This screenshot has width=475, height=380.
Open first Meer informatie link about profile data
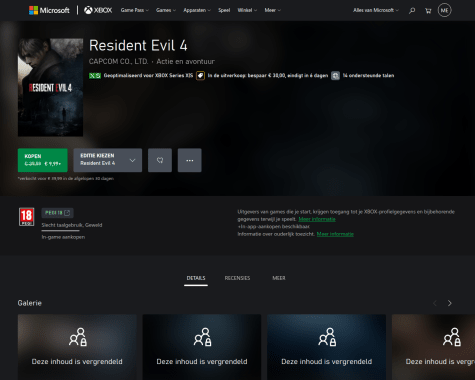coord(317,219)
